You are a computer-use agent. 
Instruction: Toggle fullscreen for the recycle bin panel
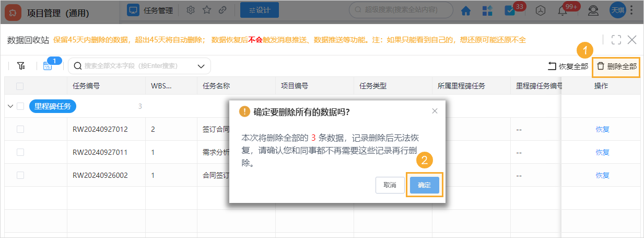pos(616,40)
